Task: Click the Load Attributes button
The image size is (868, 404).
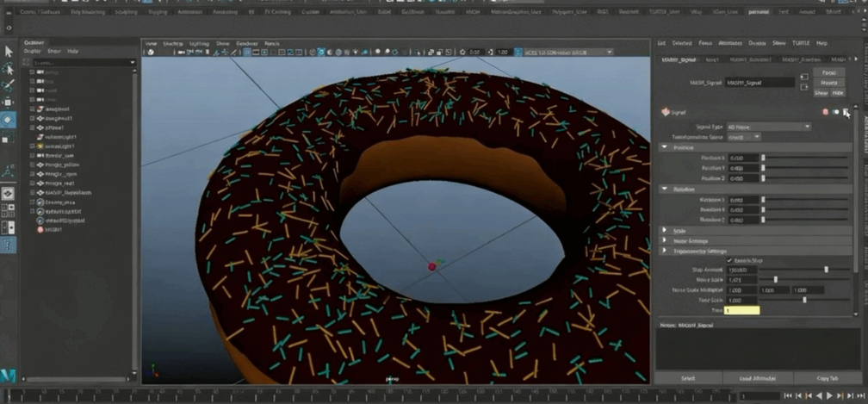Action: [757, 378]
